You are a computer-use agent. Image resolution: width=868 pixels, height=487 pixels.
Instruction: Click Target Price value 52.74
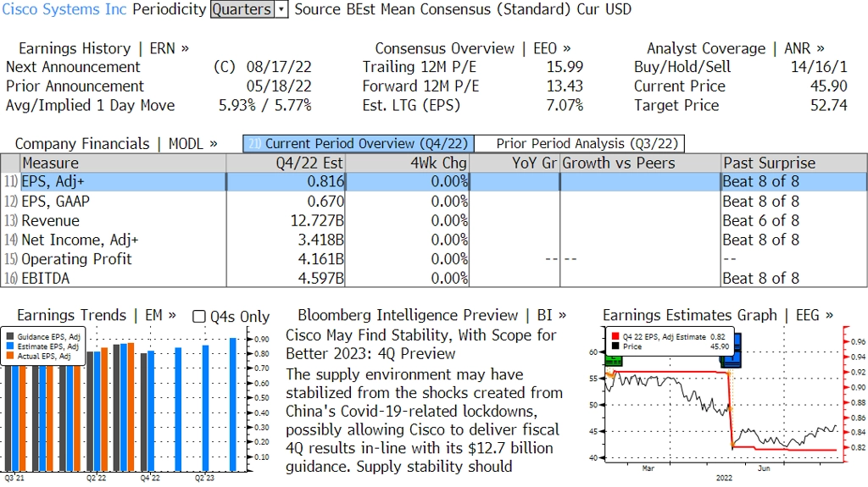click(829, 105)
